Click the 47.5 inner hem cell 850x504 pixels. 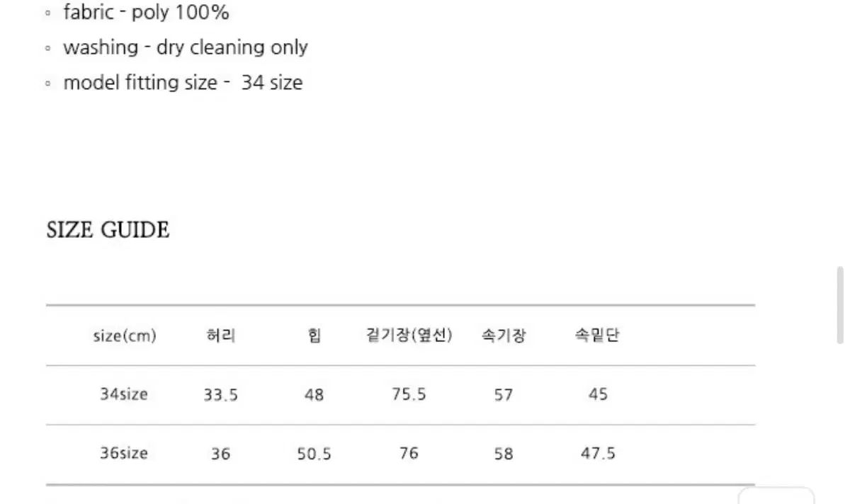(598, 453)
